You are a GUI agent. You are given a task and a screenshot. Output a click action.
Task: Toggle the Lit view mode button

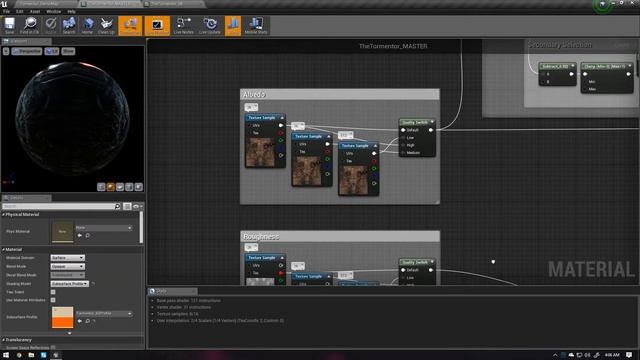click(x=52, y=51)
